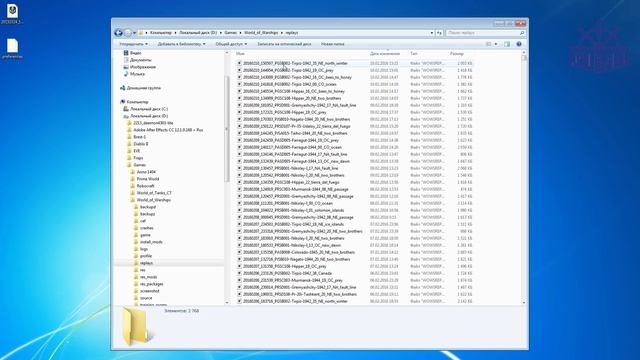
Task: Select the highlighted replays folder in the tree
Action: (x=143, y=263)
